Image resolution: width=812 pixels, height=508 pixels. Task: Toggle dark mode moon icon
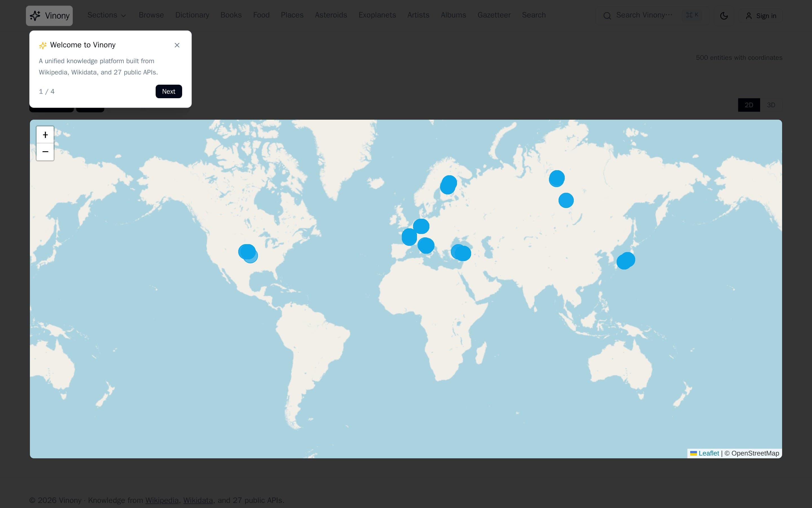(724, 16)
